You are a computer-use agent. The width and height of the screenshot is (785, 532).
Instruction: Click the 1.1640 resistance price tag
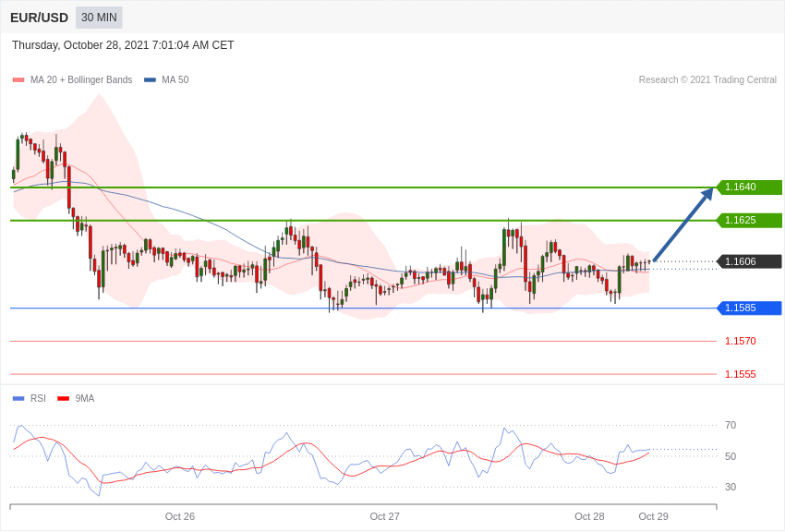click(x=750, y=187)
